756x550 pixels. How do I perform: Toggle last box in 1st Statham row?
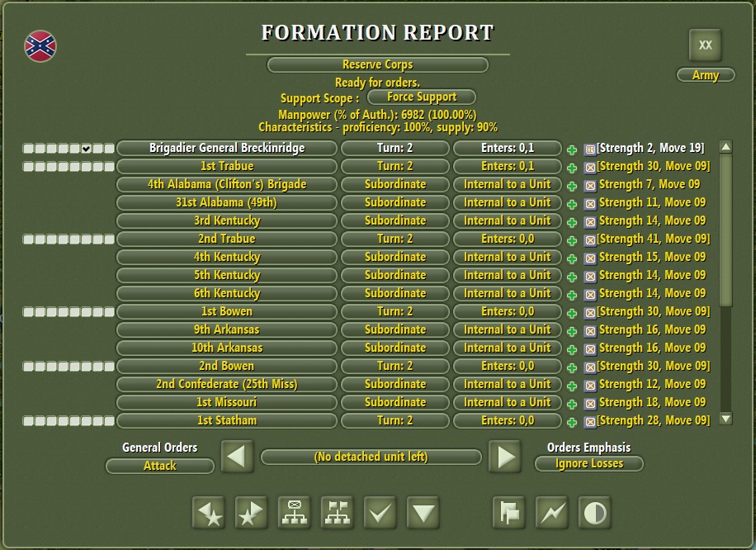(110, 421)
